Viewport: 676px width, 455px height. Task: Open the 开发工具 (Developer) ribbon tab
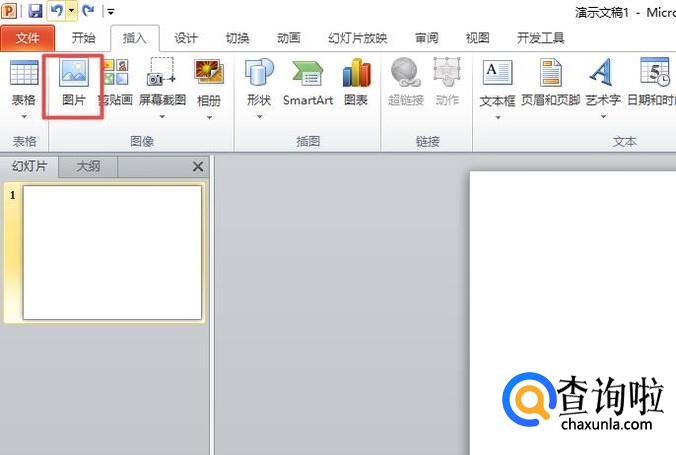[540, 38]
